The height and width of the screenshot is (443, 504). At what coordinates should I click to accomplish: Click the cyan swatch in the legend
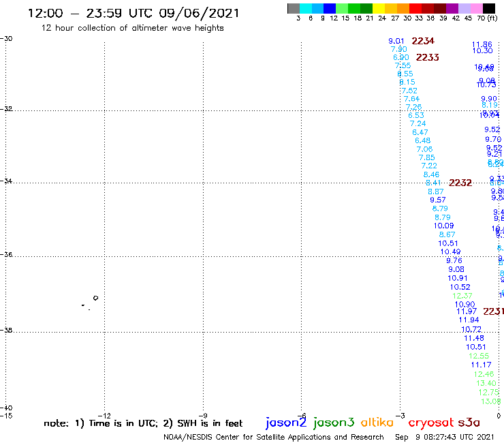(x=306, y=8)
